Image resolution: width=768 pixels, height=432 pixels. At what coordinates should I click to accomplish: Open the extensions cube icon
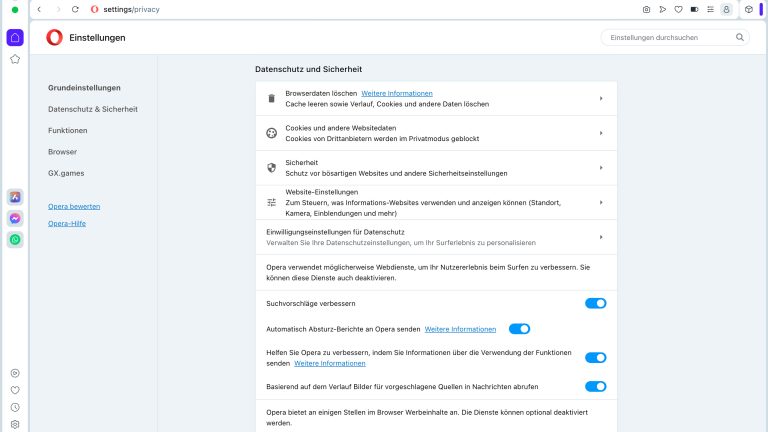749,9
